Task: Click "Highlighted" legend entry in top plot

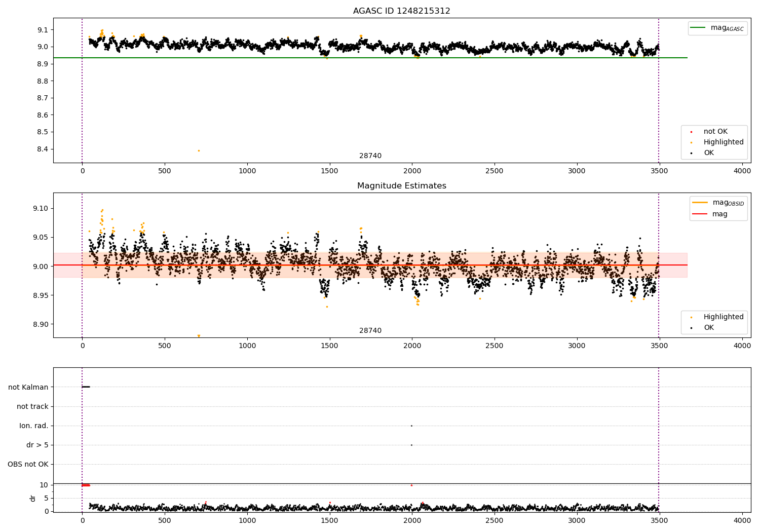Action: (716, 142)
